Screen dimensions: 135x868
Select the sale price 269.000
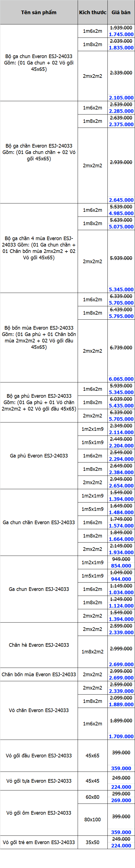pyautogui.click(x=121, y=800)
